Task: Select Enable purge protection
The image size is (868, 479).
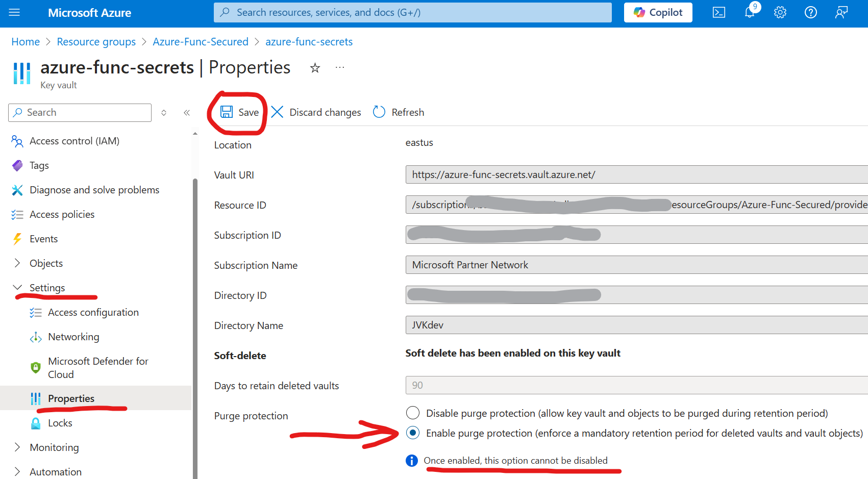Action: (x=412, y=433)
